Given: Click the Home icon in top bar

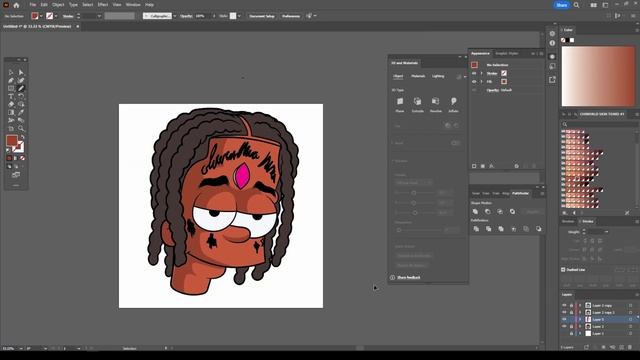Looking at the screenshot, I should (x=16, y=5).
